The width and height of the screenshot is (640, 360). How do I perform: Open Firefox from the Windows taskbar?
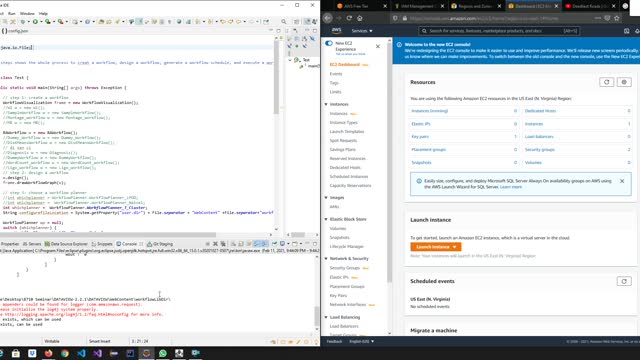point(48,353)
